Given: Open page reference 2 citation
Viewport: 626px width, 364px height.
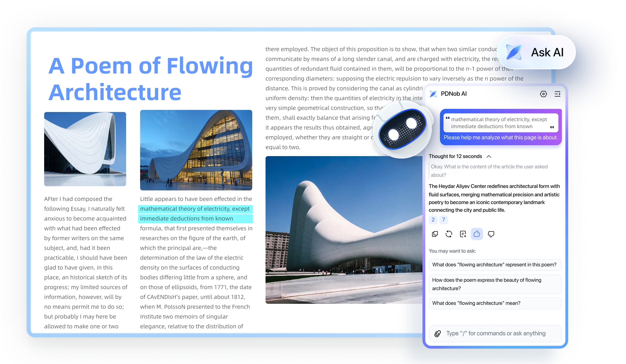Looking at the screenshot, I should [433, 220].
